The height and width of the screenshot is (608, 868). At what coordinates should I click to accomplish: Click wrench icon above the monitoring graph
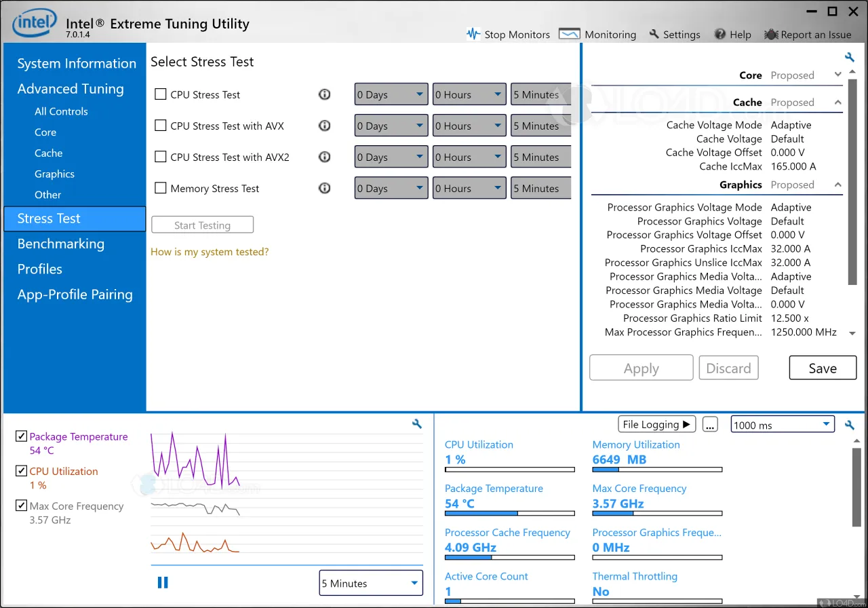pos(417,424)
